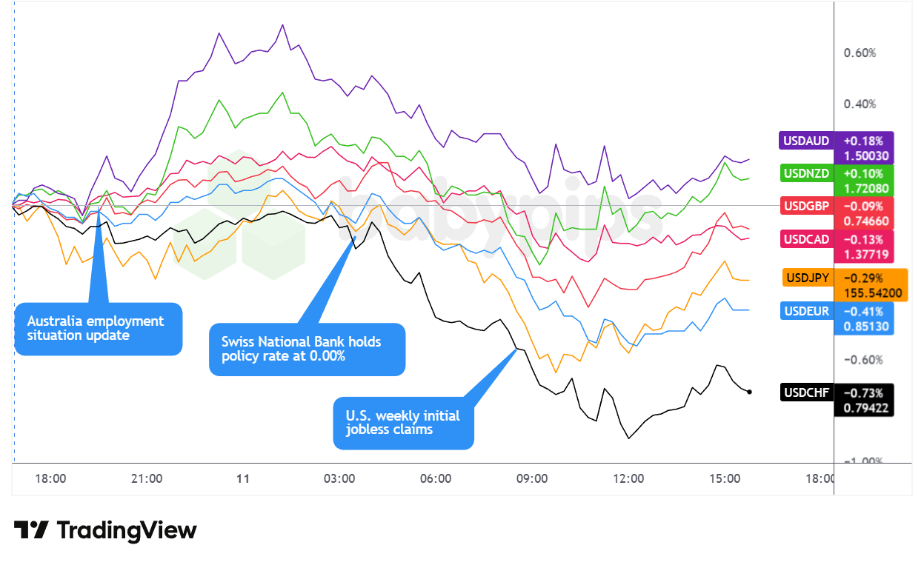Click the 0.40% price scale label
The height and width of the screenshot is (565, 924).
860,104
